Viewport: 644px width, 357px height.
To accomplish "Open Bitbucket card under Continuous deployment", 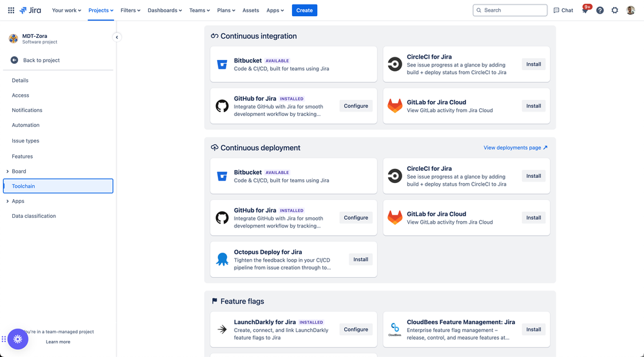I will tap(293, 176).
